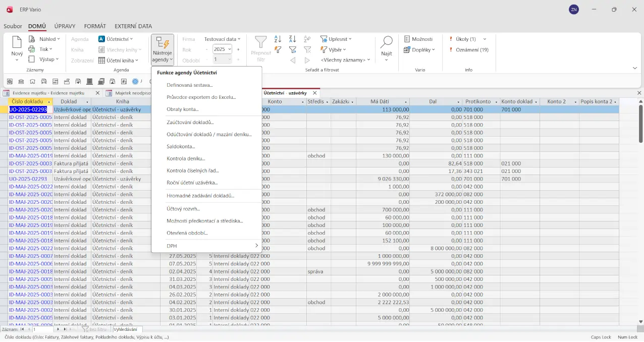Close the Evidence majetku tab
This screenshot has width=644, height=342.
point(98,93)
